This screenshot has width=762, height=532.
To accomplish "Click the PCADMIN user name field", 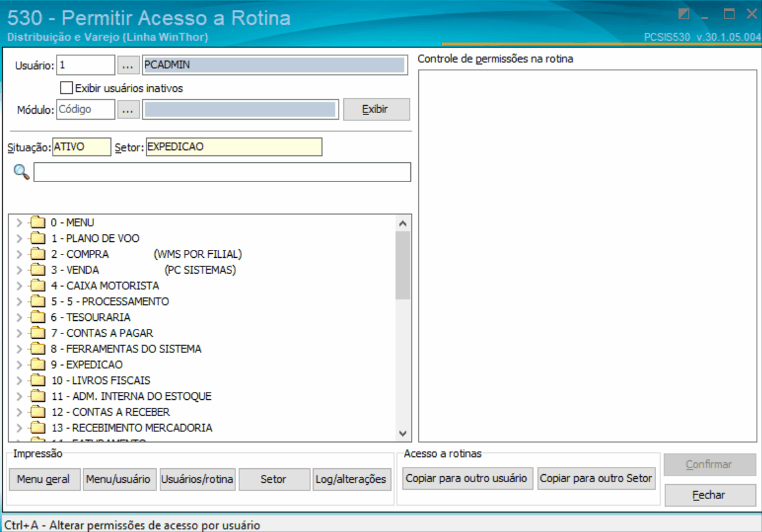I will pos(275,65).
